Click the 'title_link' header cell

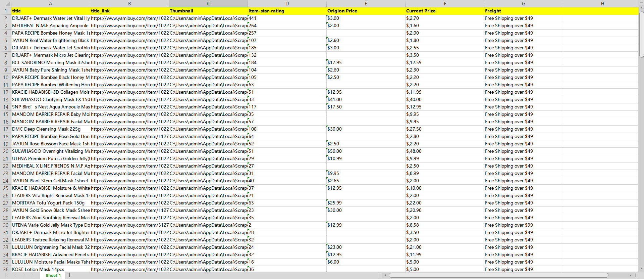click(x=129, y=11)
